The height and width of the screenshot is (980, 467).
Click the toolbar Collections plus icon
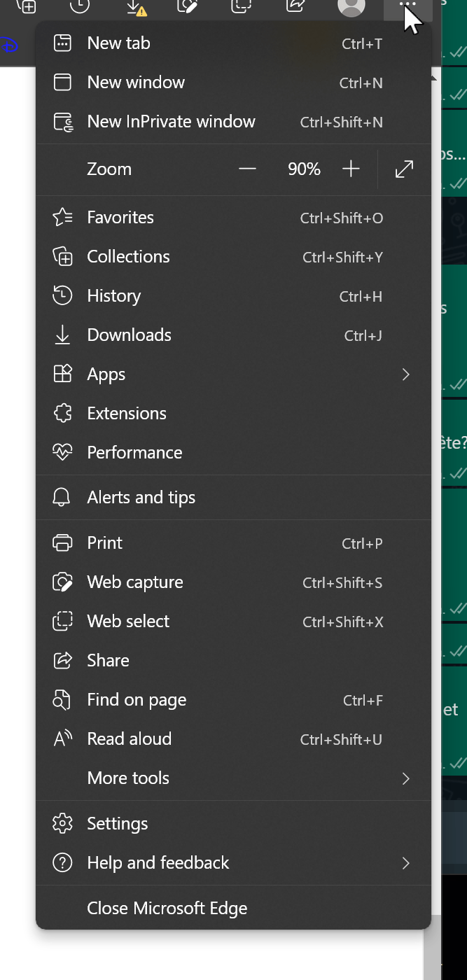click(x=26, y=6)
